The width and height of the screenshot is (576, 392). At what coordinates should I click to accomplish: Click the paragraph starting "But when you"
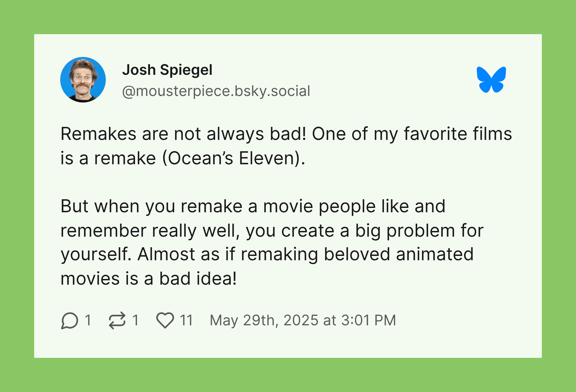coord(272,242)
